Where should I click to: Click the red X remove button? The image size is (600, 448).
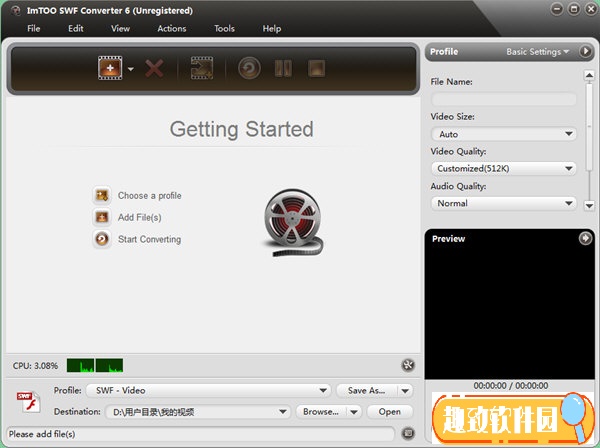tap(154, 69)
